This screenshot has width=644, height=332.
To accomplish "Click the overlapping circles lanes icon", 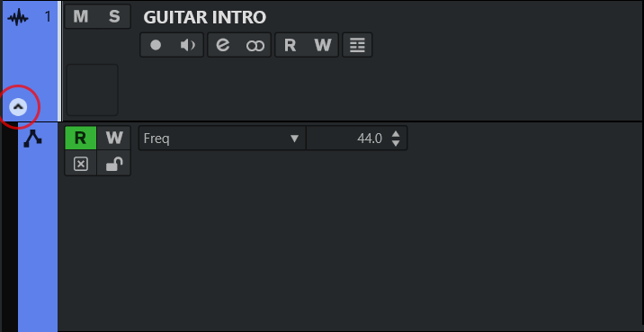I will click(x=255, y=45).
